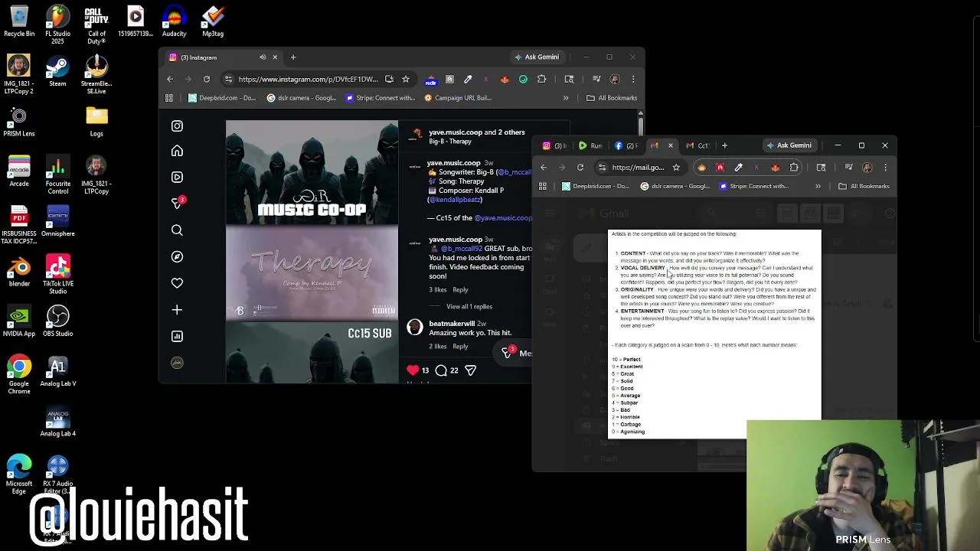Expand View all 1 replies

469,307
